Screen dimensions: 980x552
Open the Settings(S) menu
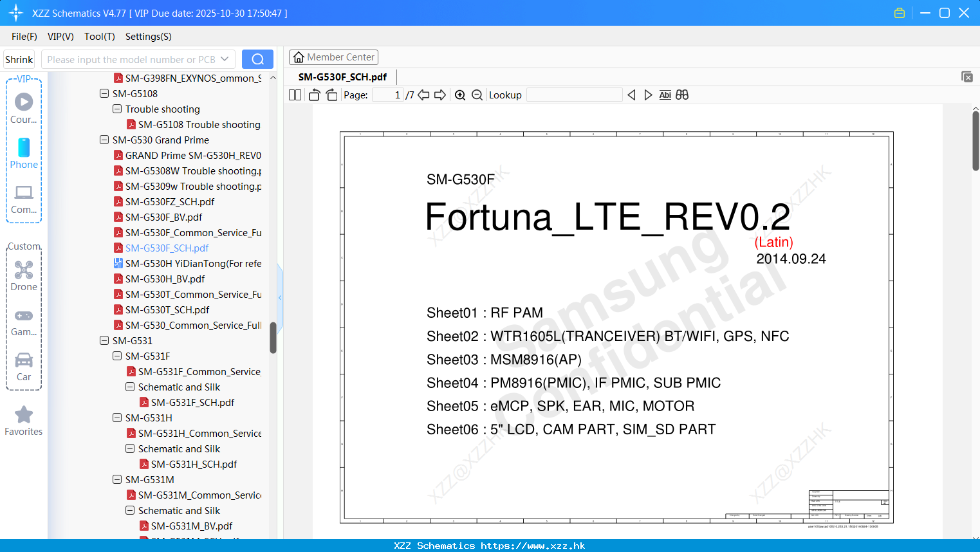149,36
